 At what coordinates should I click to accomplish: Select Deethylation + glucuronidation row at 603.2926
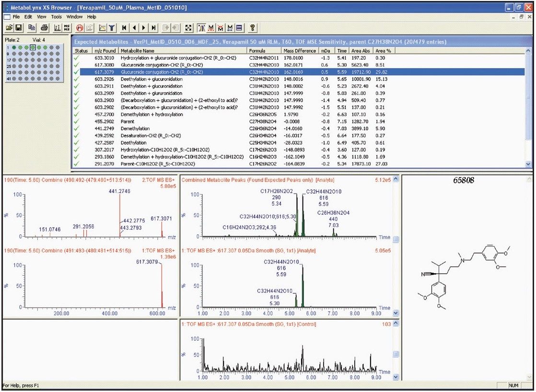coord(299,79)
